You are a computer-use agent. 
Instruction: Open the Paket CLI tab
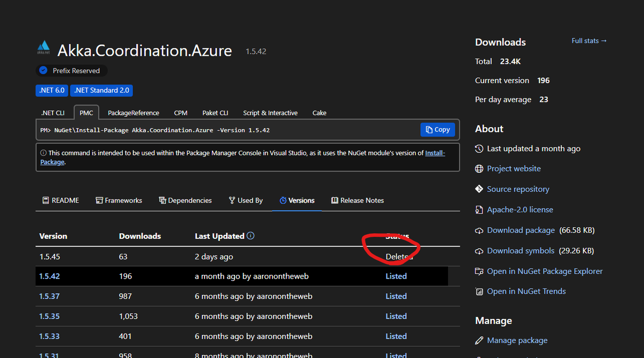(215, 113)
